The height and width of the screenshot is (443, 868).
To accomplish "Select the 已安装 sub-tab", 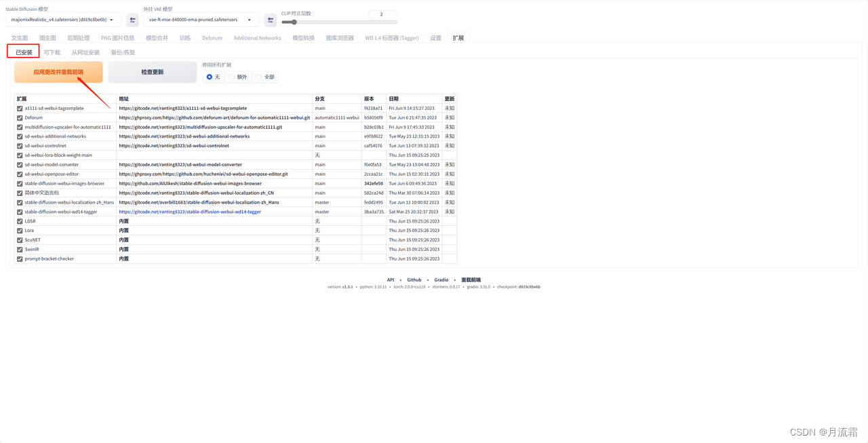I will (x=24, y=52).
